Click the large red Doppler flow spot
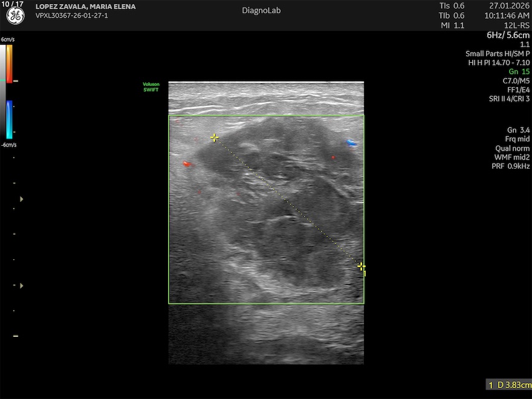This screenshot has height=399, width=532. (187, 164)
